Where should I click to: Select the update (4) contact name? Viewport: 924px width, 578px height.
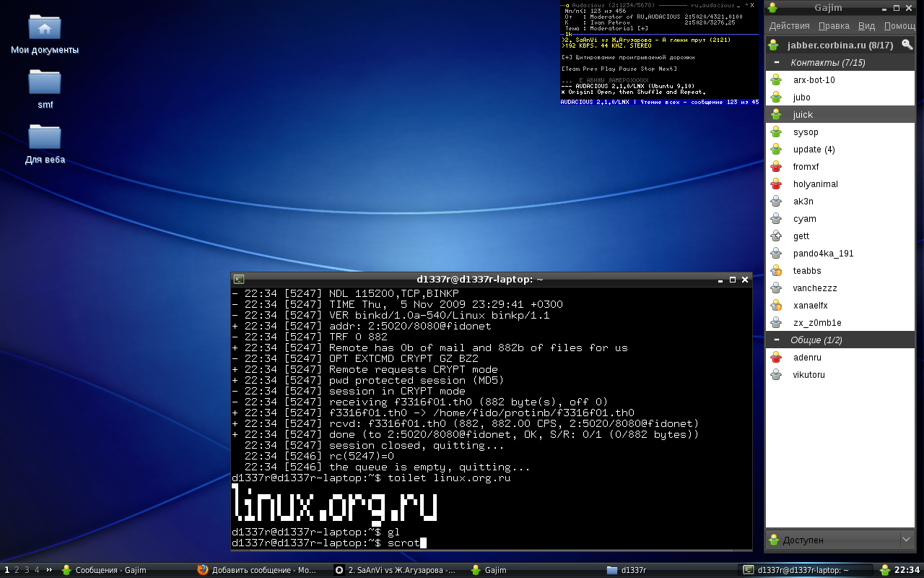pyautogui.click(x=814, y=150)
